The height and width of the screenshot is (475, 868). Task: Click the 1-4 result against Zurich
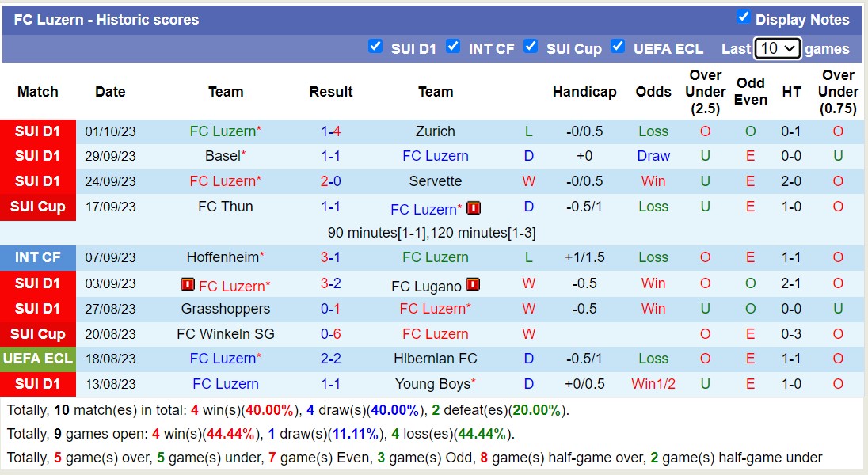pyautogui.click(x=331, y=131)
